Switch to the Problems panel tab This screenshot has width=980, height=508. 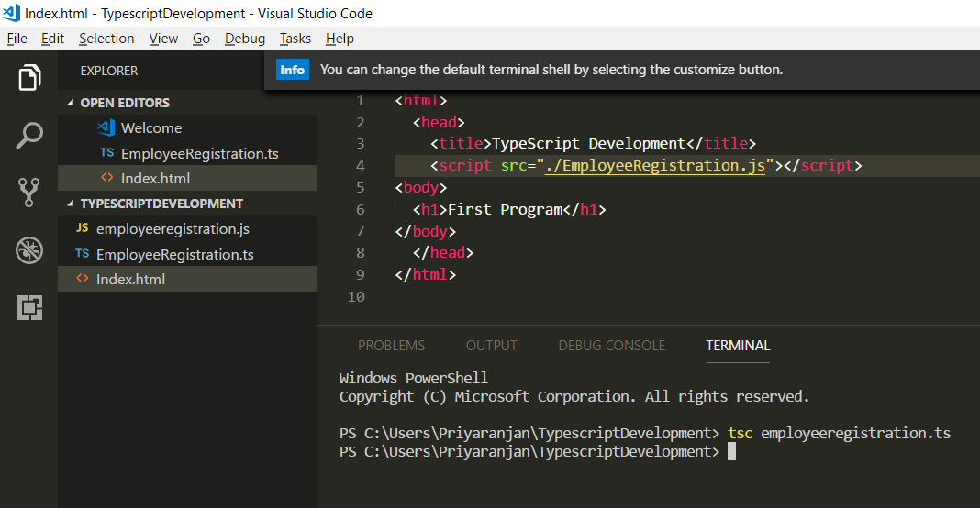pos(391,346)
